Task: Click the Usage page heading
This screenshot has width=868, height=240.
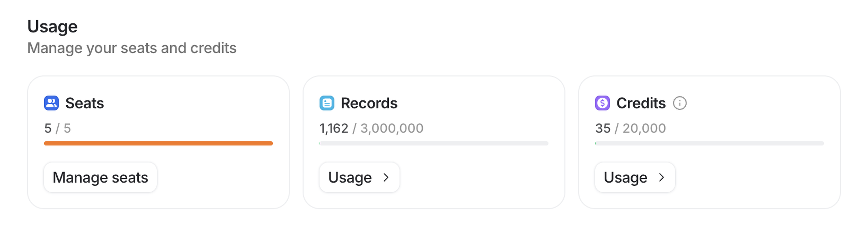Action: 53,26
